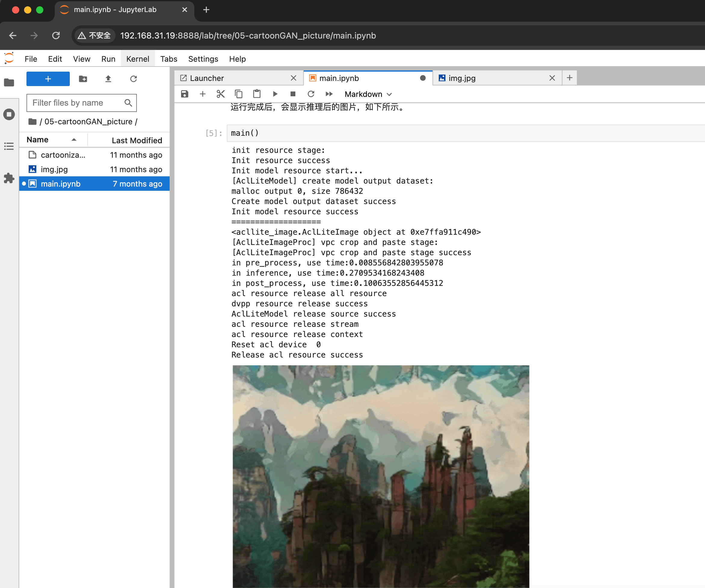
Task: Paste cells from the clipboard icon
Action: click(x=257, y=94)
